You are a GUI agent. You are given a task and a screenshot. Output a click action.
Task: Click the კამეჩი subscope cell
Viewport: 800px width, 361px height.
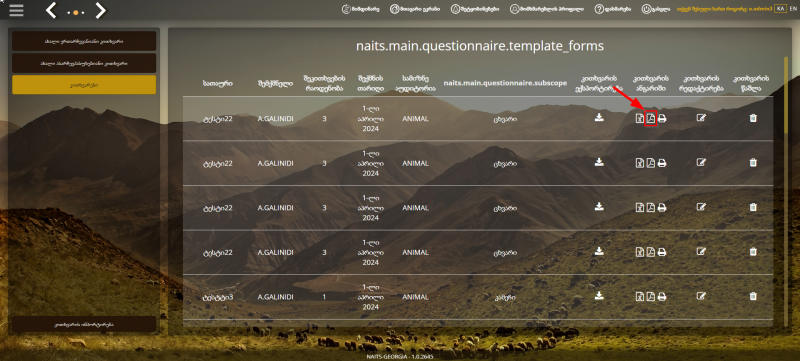pyautogui.click(x=505, y=296)
